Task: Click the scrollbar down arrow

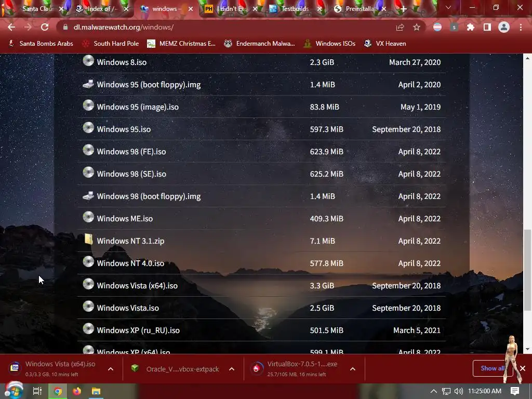Action: pyautogui.click(x=527, y=349)
